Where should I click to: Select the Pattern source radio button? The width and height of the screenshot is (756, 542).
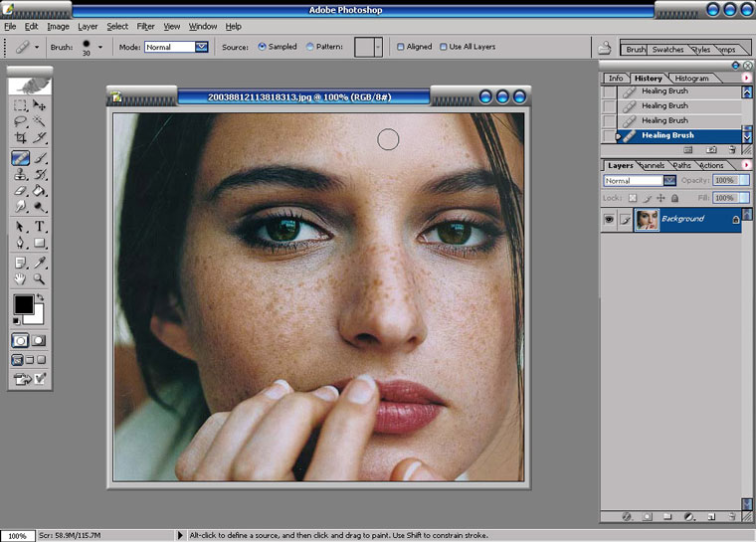point(310,47)
